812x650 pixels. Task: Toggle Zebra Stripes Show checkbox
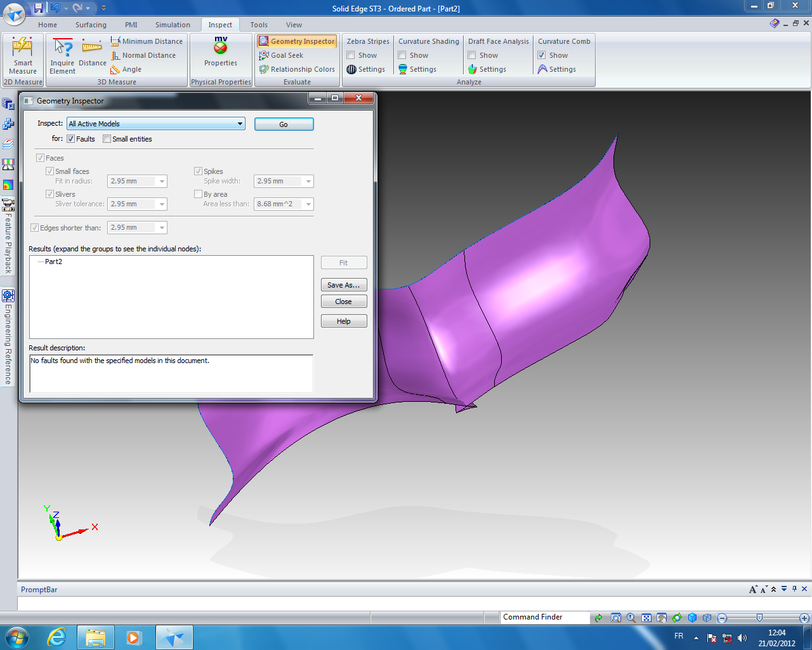[351, 55]
